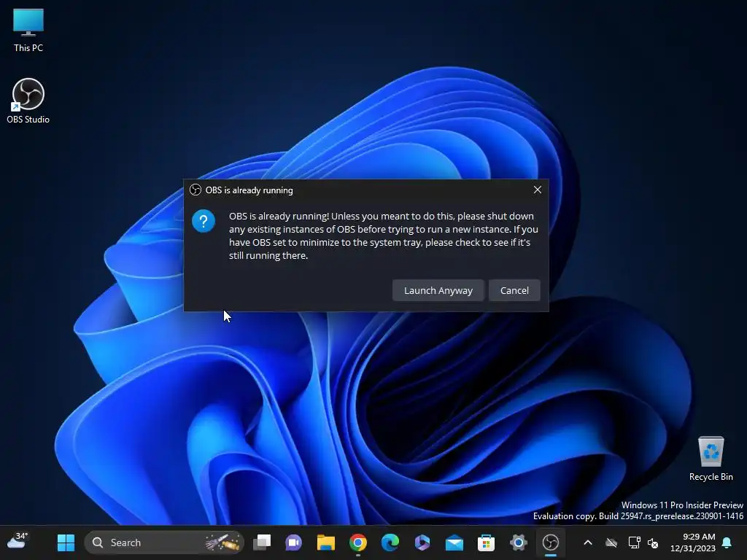
Task: Open the Windows Start menu
Action: coord(66,542)
